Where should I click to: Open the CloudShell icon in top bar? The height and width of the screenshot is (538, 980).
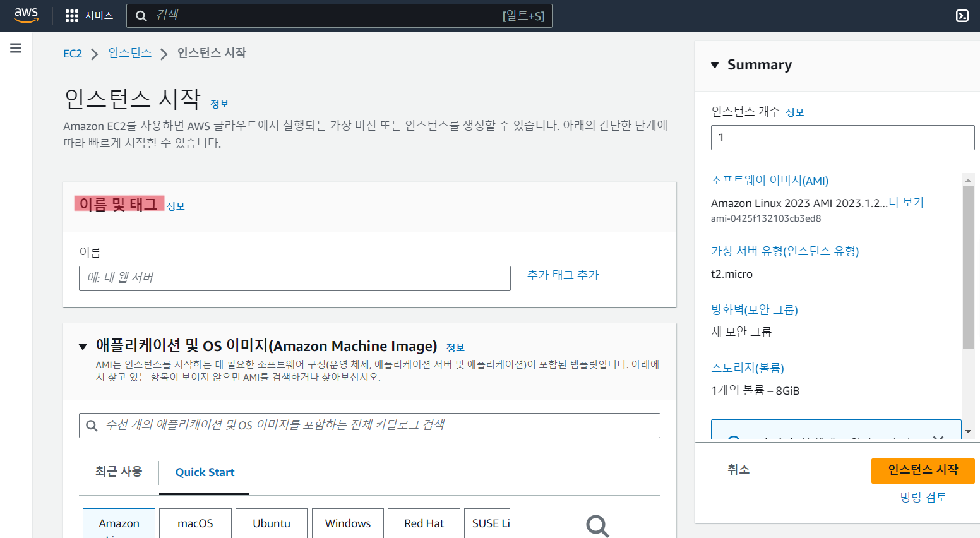pos(962,16)
